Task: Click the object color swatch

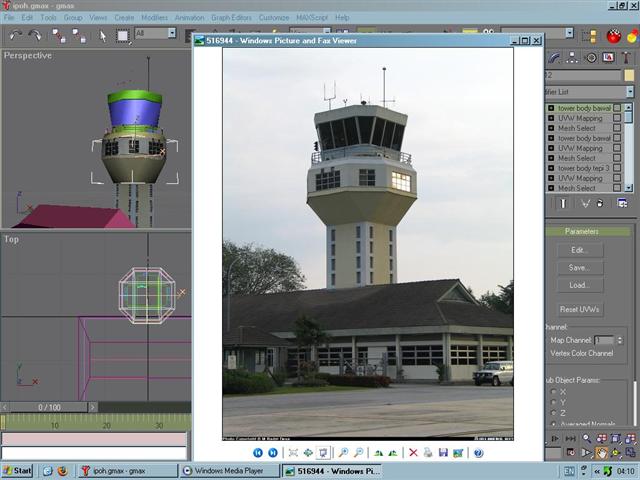Action: (x=628, y=75)
